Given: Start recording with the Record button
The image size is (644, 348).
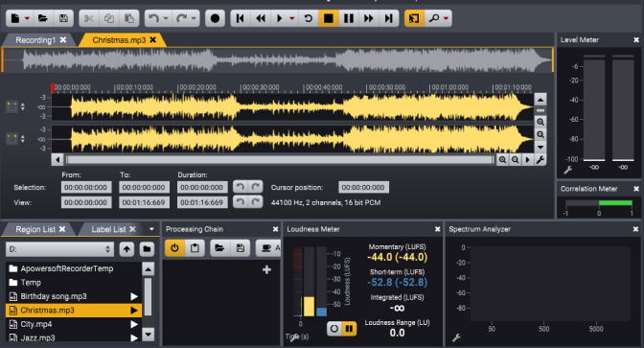Looking at the screenshot, I should 215,18.
